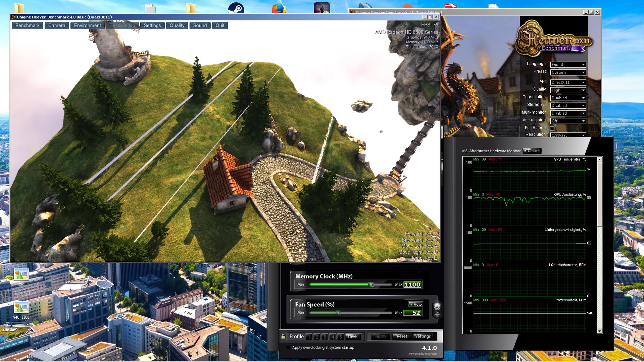
Task: Select Afterburner profile slot 2
Action: point(316,337)
